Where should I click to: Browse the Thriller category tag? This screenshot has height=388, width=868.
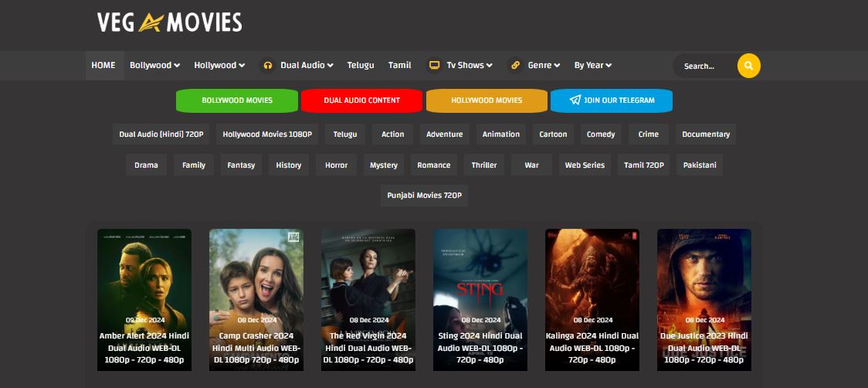coord(484,165)
